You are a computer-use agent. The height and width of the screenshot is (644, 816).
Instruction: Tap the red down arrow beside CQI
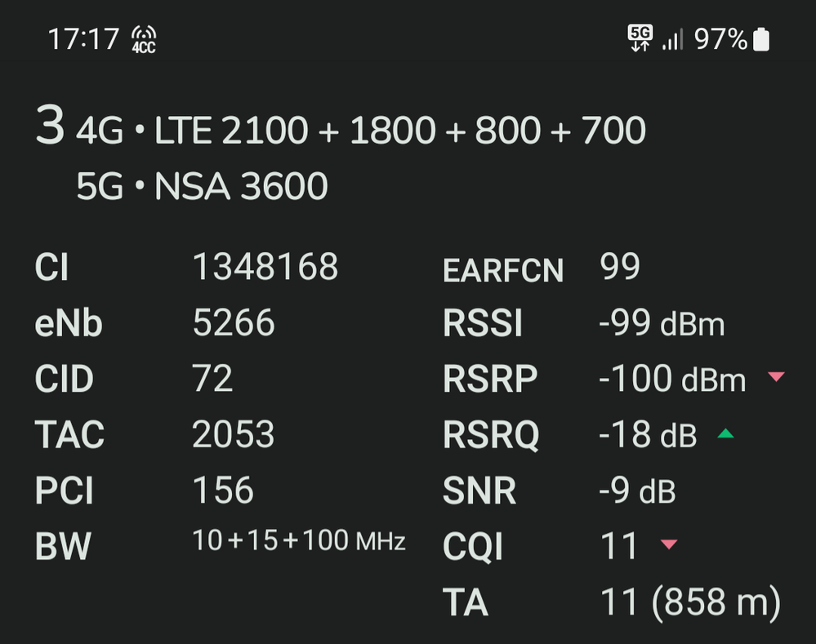click(x=669, y=544)
